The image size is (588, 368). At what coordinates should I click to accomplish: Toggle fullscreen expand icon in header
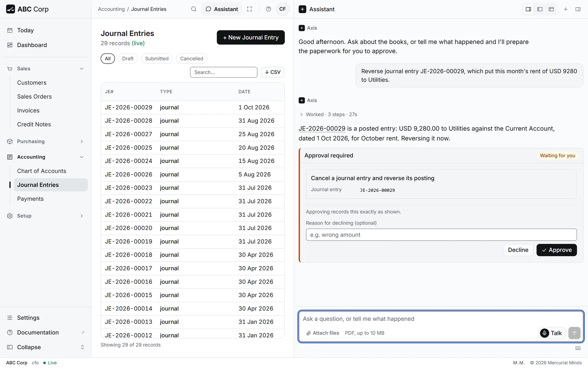pyautogui.click(x=250, y=9)
